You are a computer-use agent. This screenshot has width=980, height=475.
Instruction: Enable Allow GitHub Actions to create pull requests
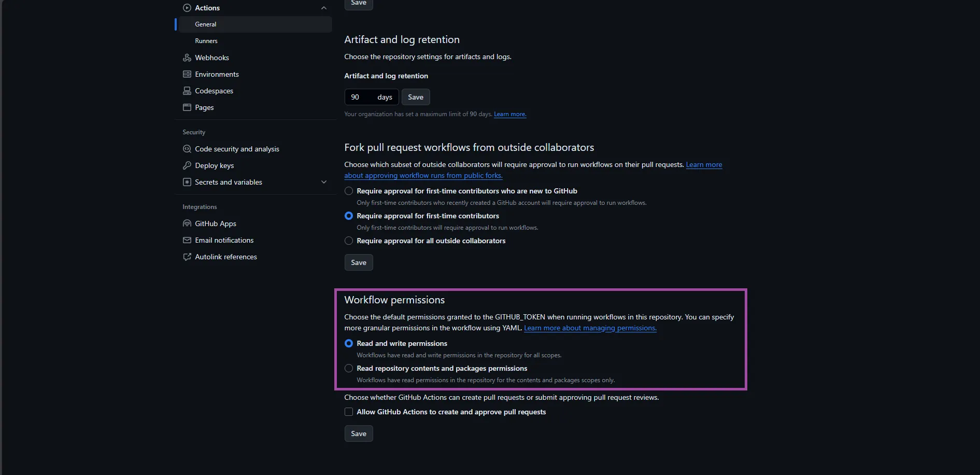pos(349,412)
